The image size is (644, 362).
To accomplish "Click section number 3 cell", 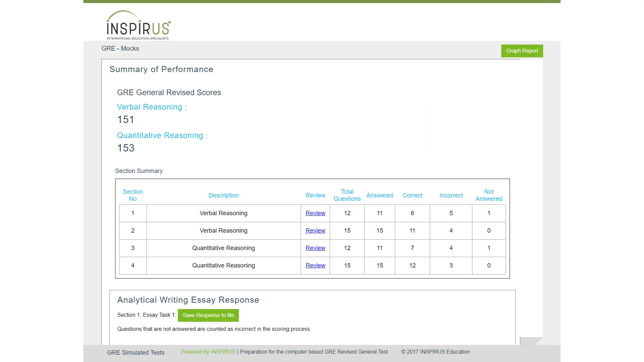I will point(133,248).
